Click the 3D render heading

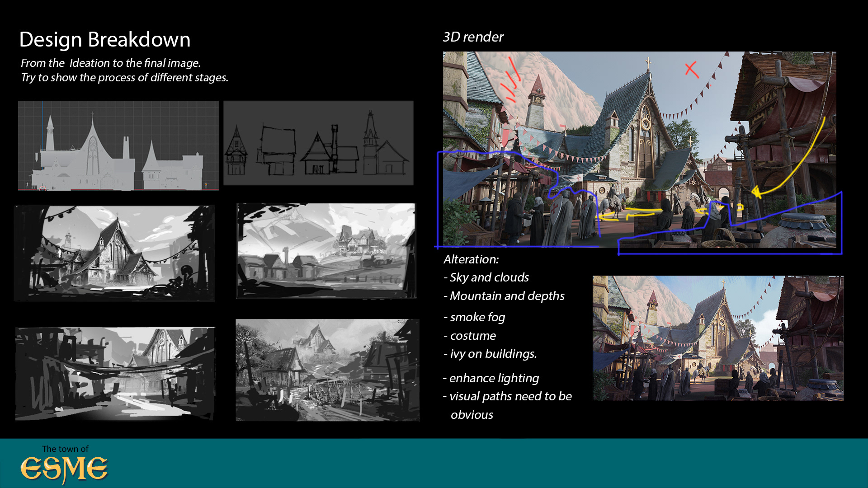(x=473, y=37)
